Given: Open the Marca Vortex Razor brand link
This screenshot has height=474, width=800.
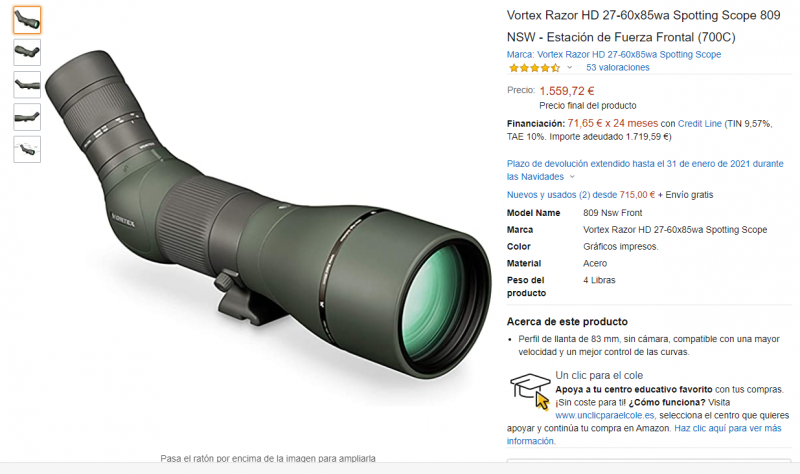Looking at the screenshot, I should coord(614,54).
